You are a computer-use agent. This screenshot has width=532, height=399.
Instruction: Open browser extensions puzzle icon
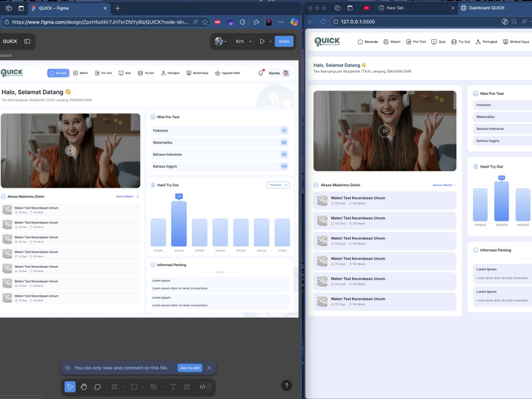(242, 22)
